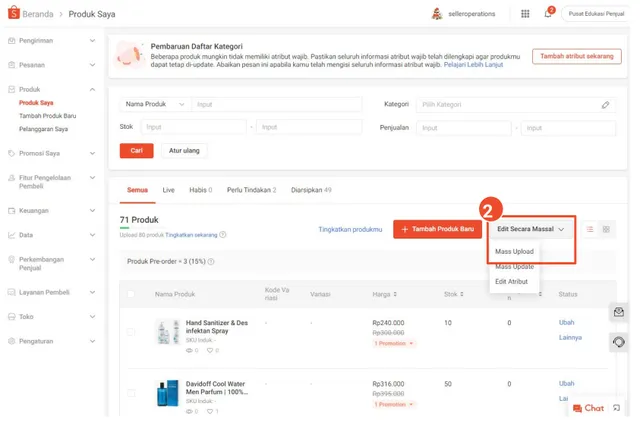The image size is (640, 422).
Task: Switch to grid view icon
Action: pyautogui.click(x=606, y=229)
